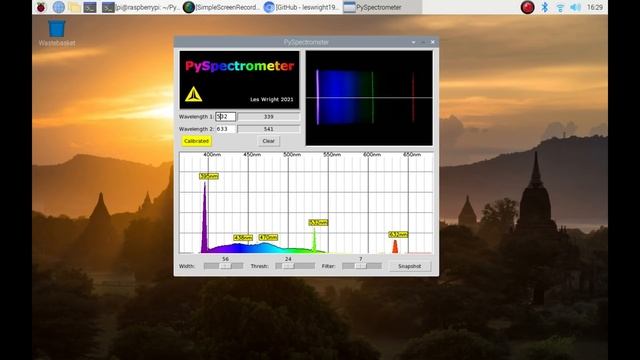The height and width of the screenshot is (360, 640).
Task: Click the Les Wright 2021 credit text
Action: (271, 99)
